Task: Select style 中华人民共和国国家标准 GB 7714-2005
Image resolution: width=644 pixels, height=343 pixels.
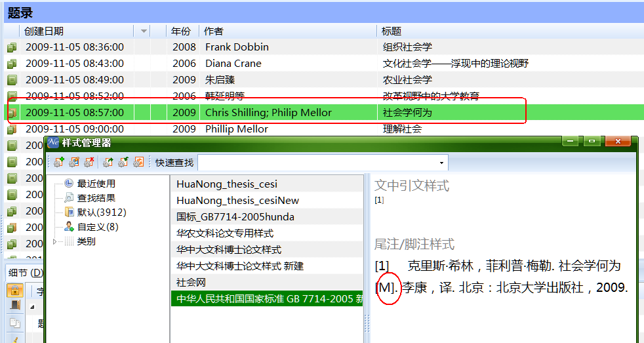Action: [267, 299]
